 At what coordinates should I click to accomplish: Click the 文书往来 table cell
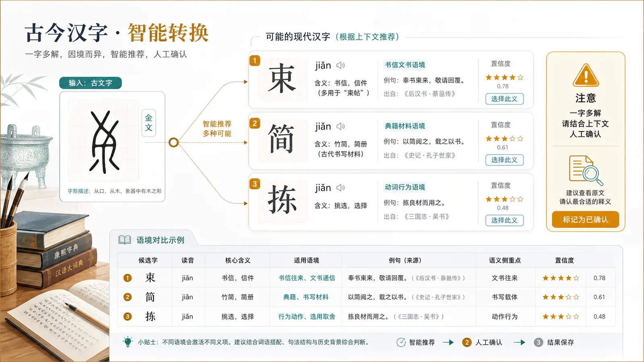click(505, 278)
